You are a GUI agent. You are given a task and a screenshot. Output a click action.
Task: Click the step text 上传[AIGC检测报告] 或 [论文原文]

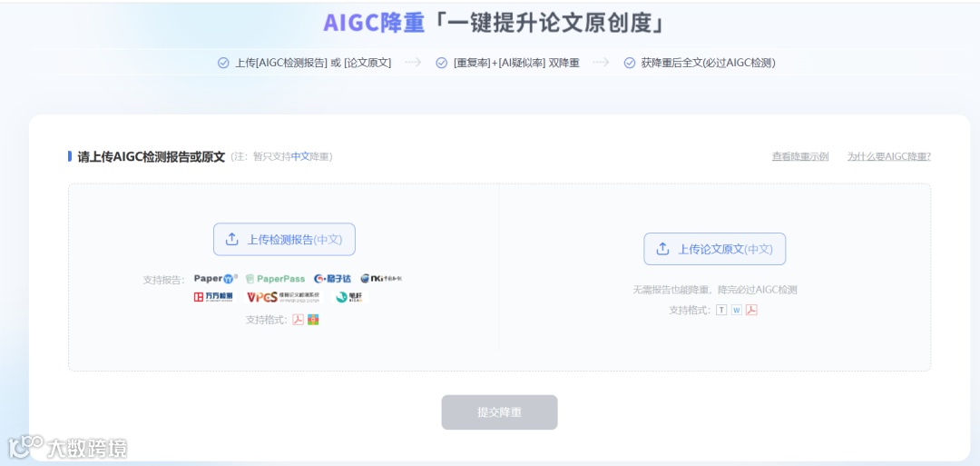pyautogui.click(x=313, y=63)
